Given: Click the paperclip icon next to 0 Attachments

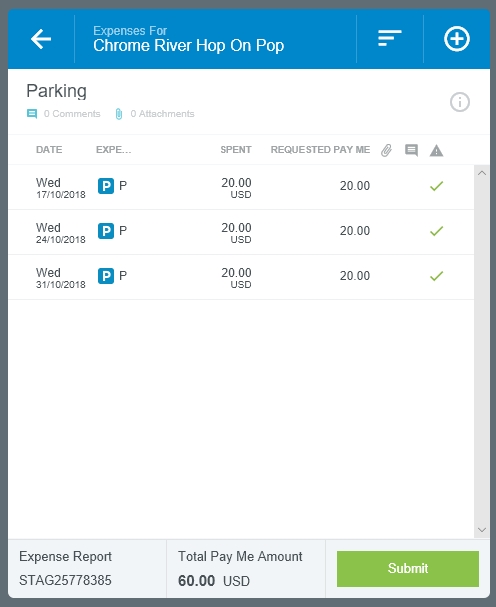Looking at the screenshot, I should pos(119,114).
